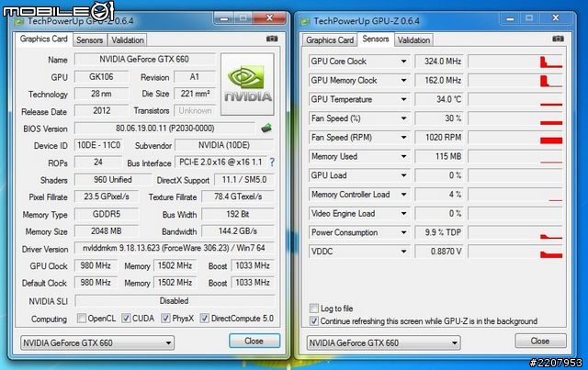Click GPU-Z app icon in right window title bar
Screen dimensions: 588x370
(305, 21)
